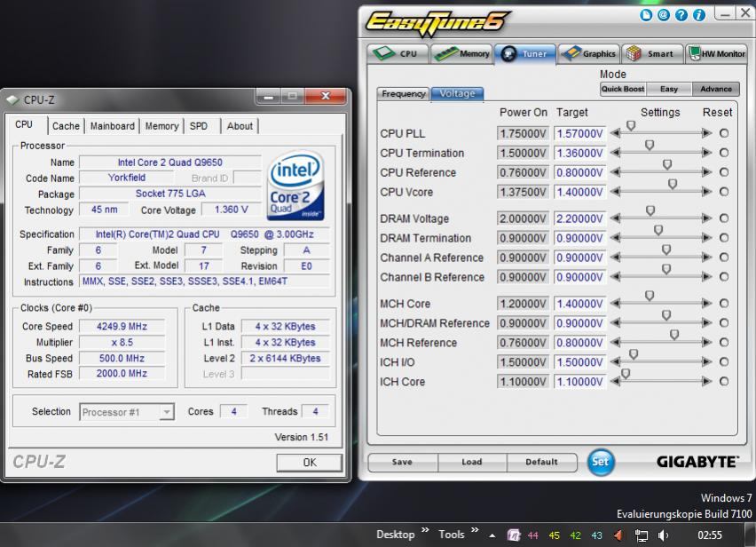The image size is (756, 547).
Task: Switch to the Graphics tab in EasyTune6
Action: tap(589, 53)
